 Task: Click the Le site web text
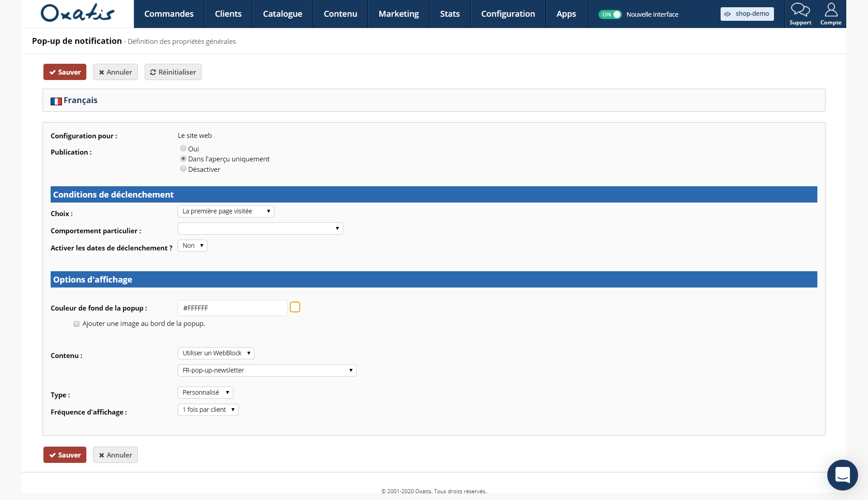pyautogui.click(x=195, y=136)
